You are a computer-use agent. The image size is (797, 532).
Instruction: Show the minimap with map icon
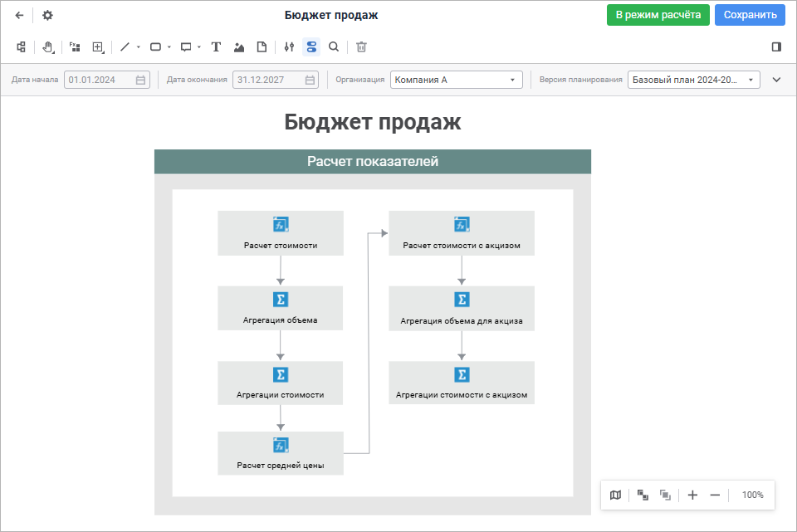pos(615,495)
